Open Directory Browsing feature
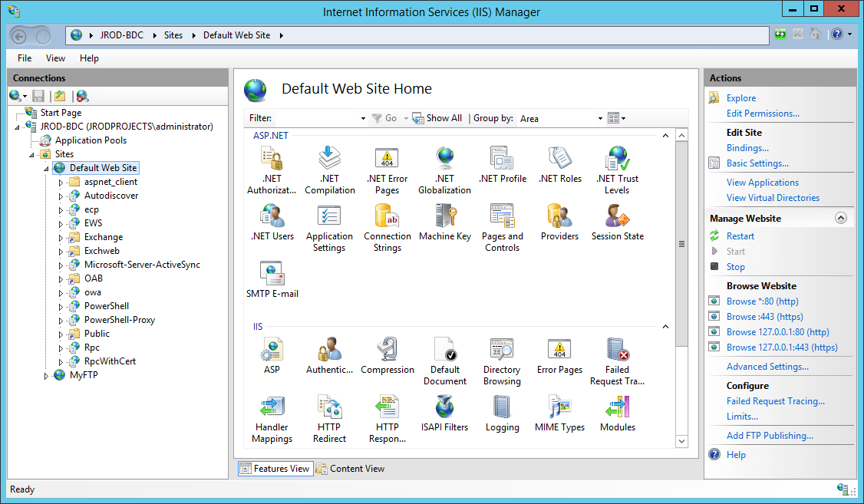 click(502, 361)
